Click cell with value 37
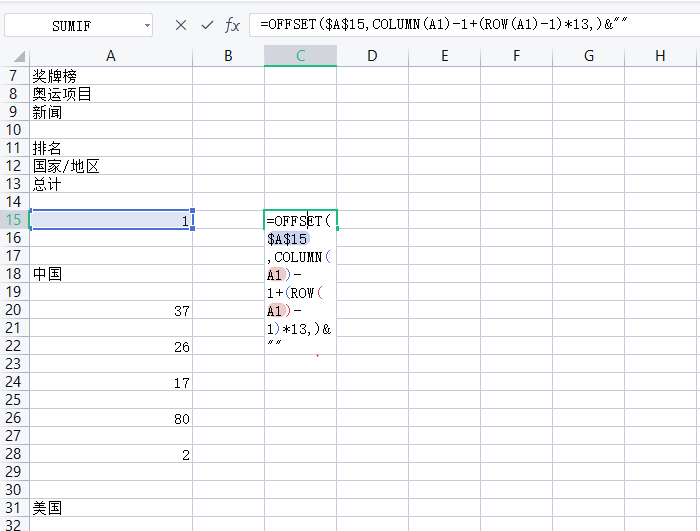This screenshot has height=531, width=700. (x=111, y=310)
